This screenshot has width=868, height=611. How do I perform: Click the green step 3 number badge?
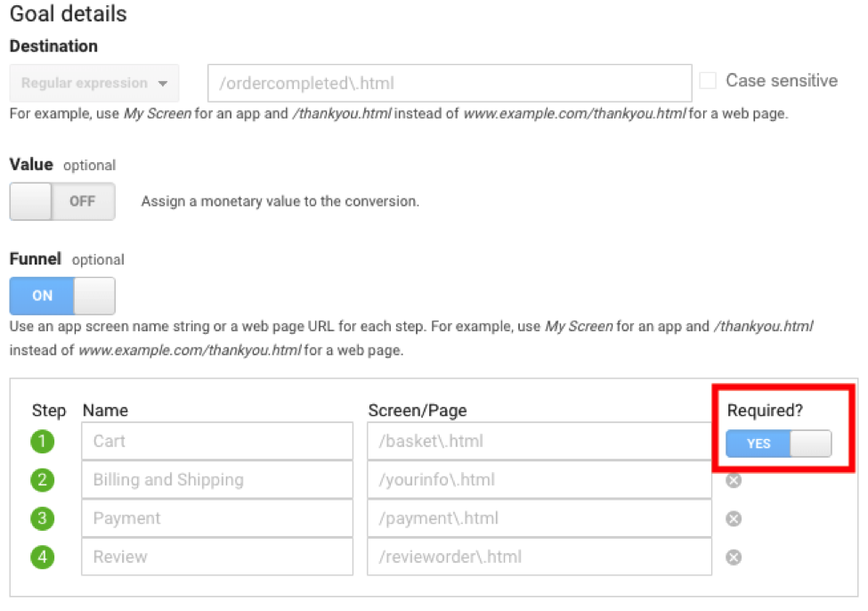point(43,518)
